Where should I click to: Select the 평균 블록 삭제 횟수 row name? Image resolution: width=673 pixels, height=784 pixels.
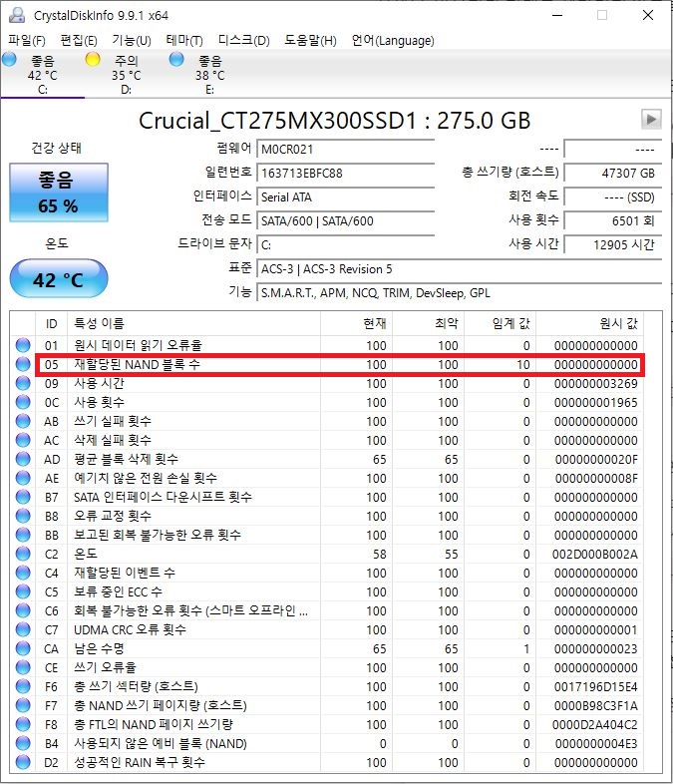pos(126,459)
